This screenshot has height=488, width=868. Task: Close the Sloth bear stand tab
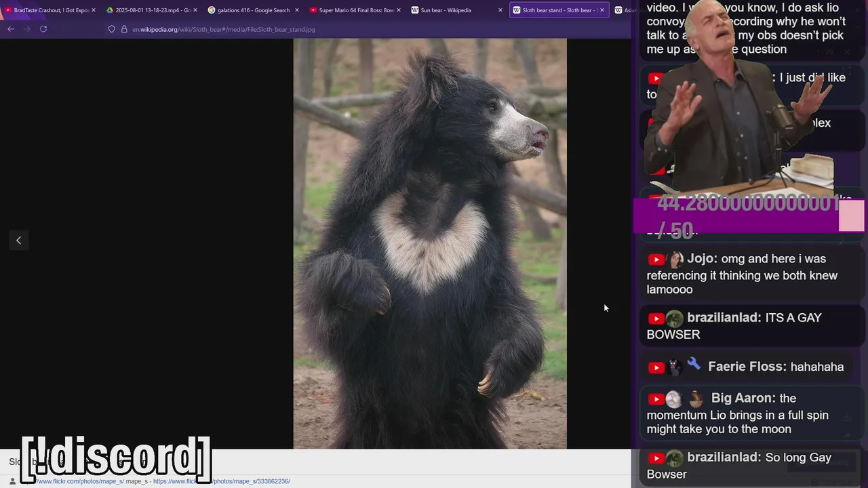coord(601,10)
